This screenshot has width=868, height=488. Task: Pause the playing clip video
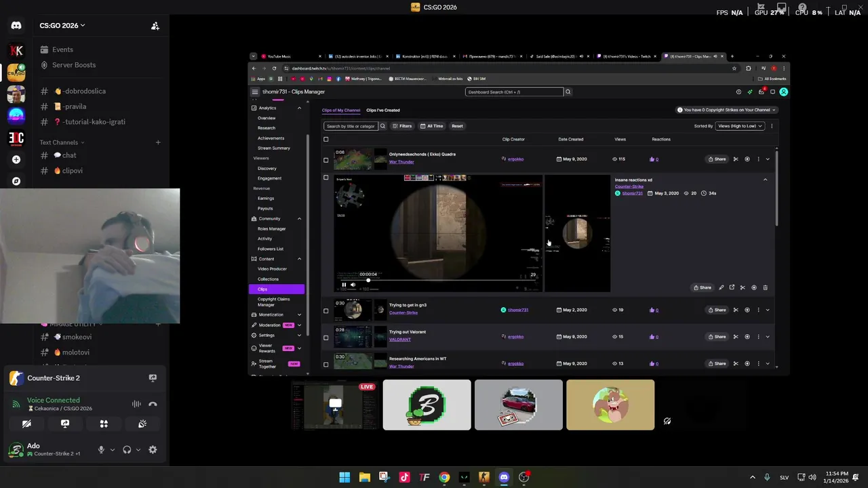[344, 285]
